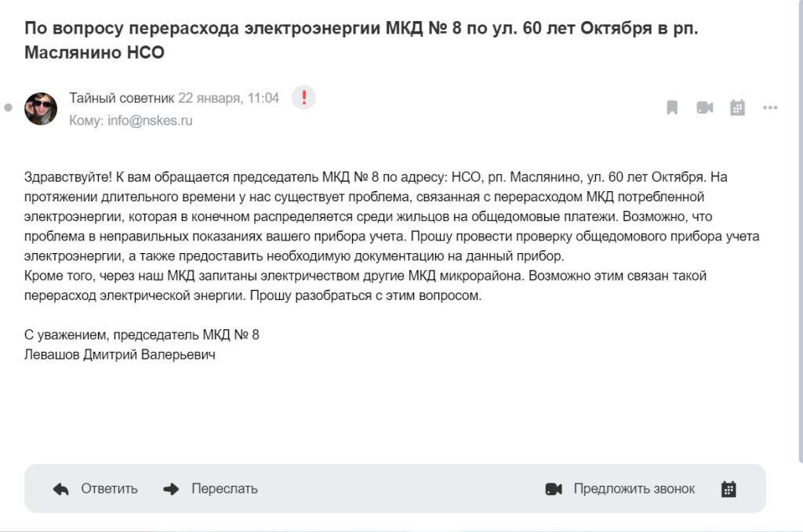Image resolution: width=803 pixels, height=532 pixels.
Task: Click the reply arrow icon
Action: pos(61,489)
